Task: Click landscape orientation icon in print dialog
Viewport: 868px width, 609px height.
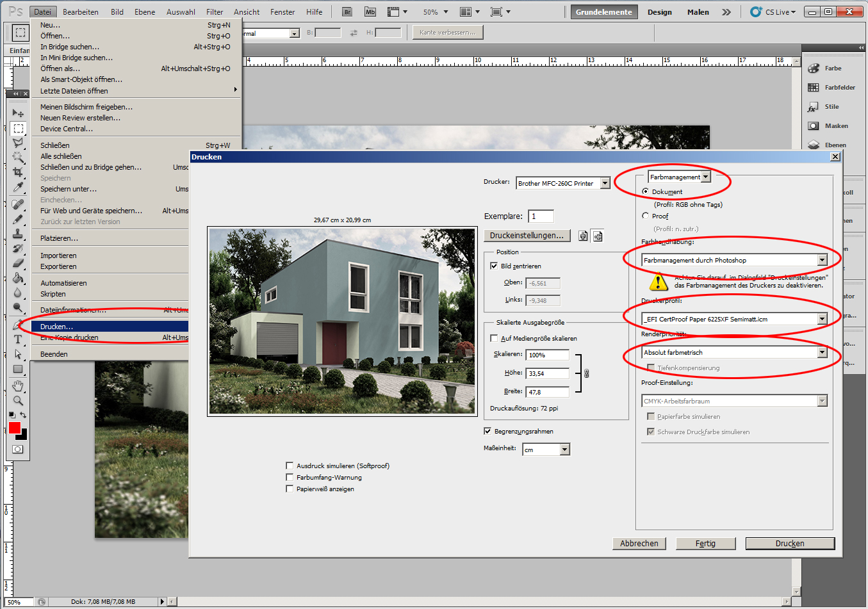Action: point(597,236)
